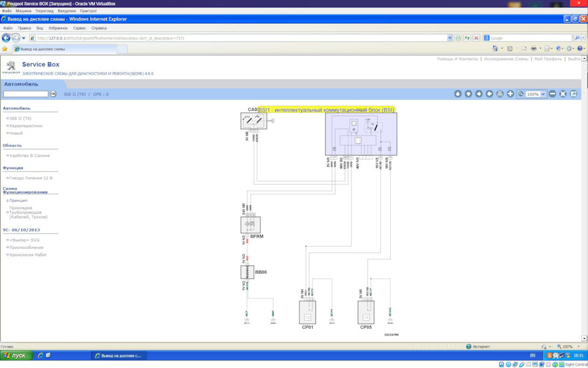Screen dimensions: 588x368
Task: Open search provider options dropdown
Action: click(x=584, y=38)
